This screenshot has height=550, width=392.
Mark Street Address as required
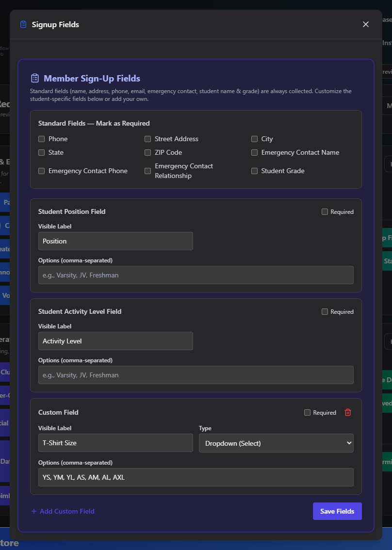[148, 139]
